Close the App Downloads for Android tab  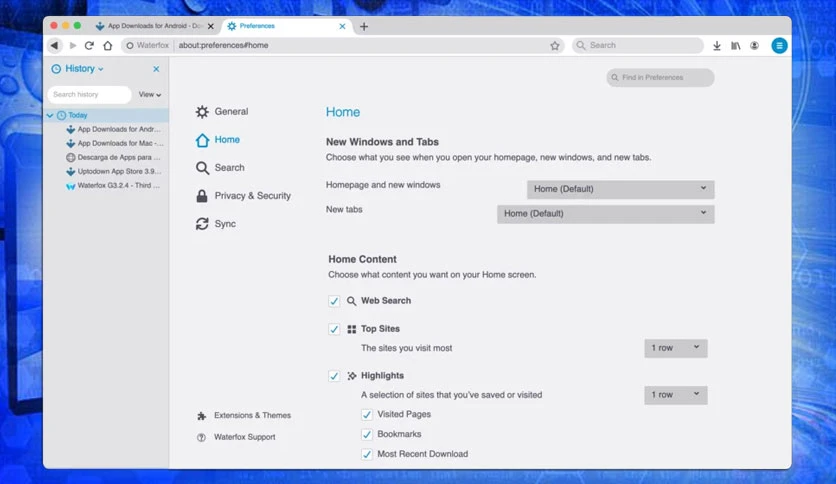(211, 26)
